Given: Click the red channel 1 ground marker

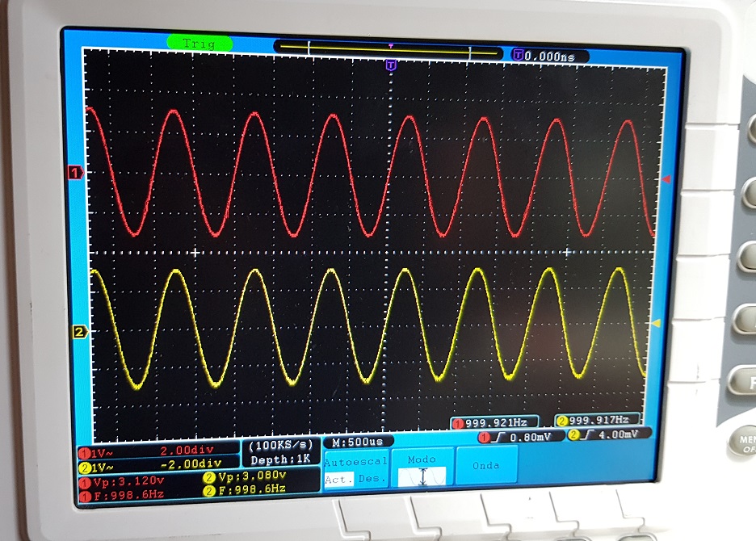Looking at the screenshot, I should point(76,172).
